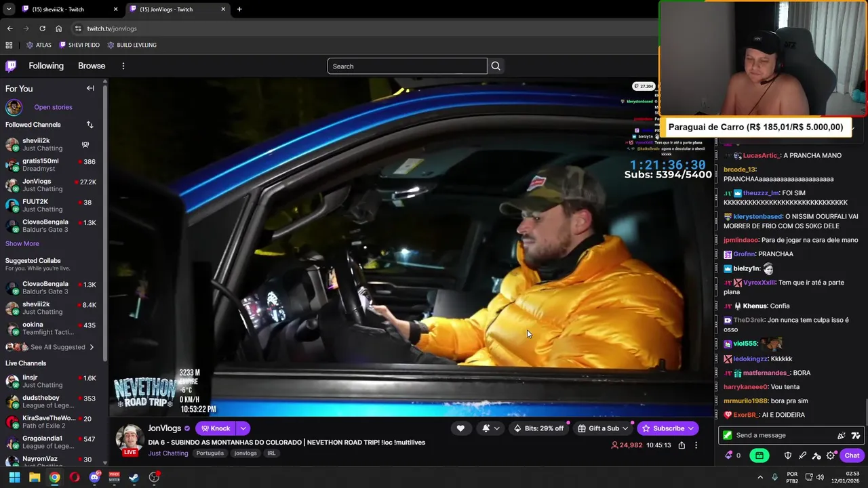
Task: Reload the page
Action: coord(42,28)
